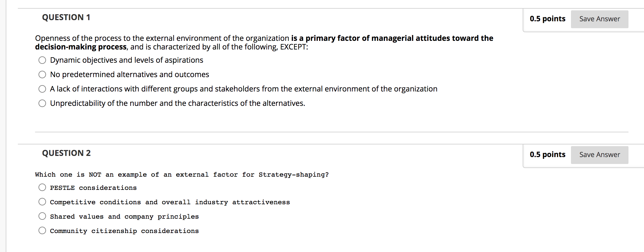Select 'Unpredictability of the number and the characteristics' option

tap(42, 103)
